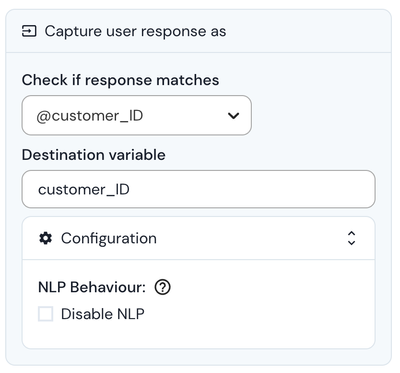Select the @customer_ID text in the combo box
This screenshot has width=400, height=373.
[x=90, y=116]
